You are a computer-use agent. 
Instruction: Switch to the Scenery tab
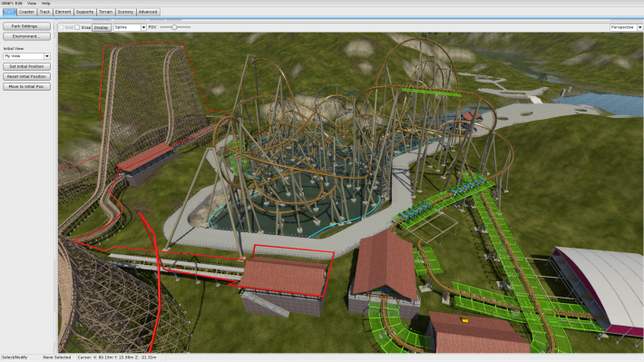coord(125,12)
